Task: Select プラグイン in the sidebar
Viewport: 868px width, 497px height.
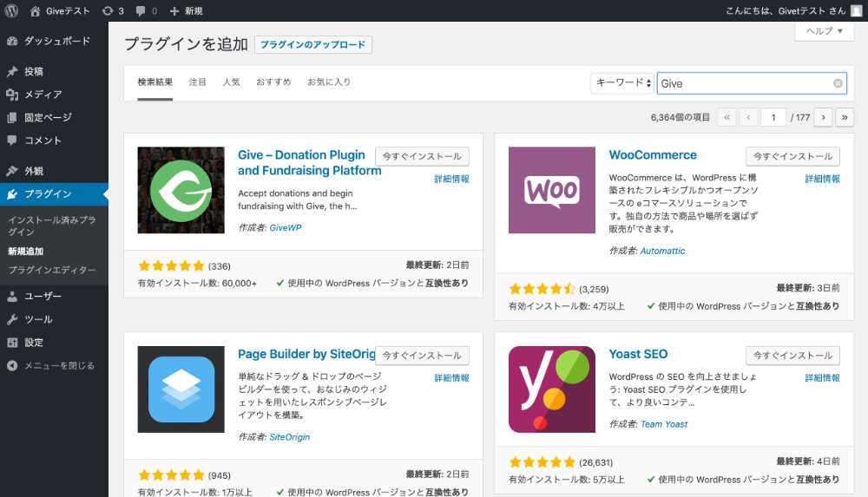Action: pos(54,193)
